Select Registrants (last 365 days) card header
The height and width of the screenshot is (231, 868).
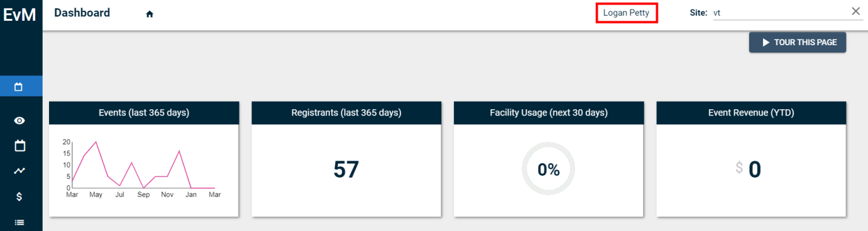coord(346,113)
